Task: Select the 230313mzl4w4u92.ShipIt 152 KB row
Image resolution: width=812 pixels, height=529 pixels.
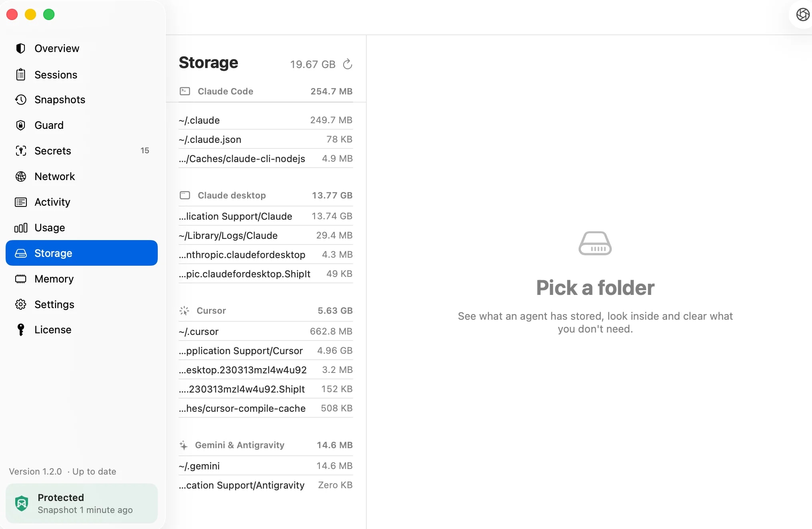Action: click(x=265, y=389)
